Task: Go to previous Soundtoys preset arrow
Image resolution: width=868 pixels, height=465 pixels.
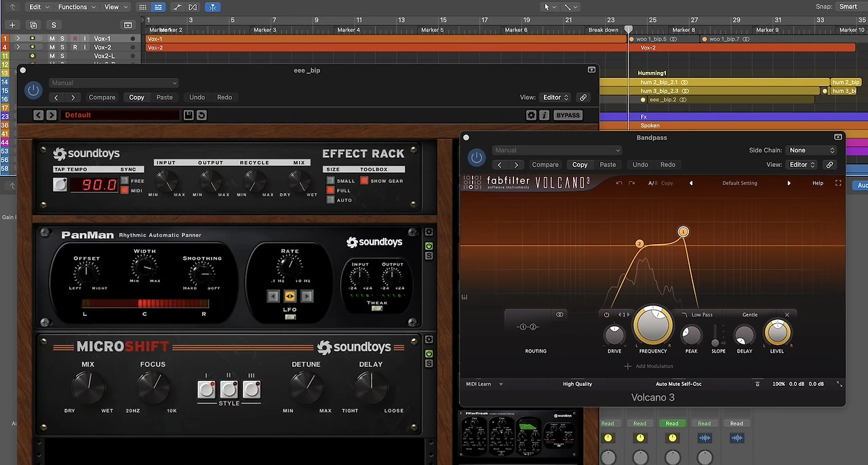Action: tap(39, 115)
